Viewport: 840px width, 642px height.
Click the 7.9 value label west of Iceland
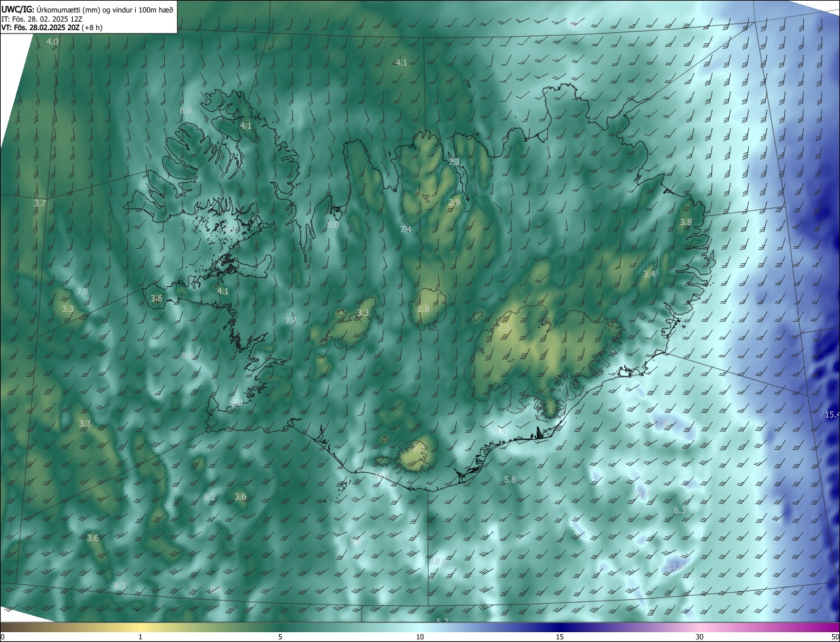click(x=82, y=291)
